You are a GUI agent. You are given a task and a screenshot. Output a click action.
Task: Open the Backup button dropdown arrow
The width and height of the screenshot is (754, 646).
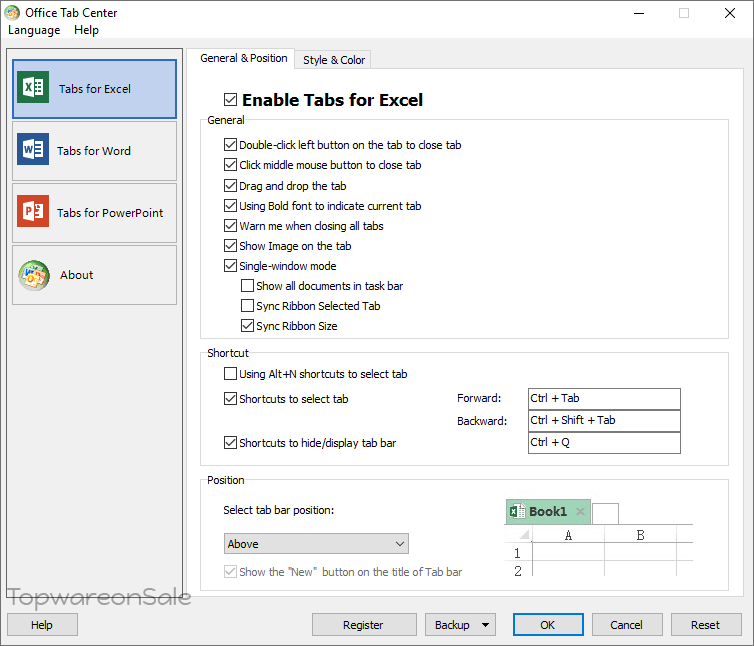[x=485, y=625]
